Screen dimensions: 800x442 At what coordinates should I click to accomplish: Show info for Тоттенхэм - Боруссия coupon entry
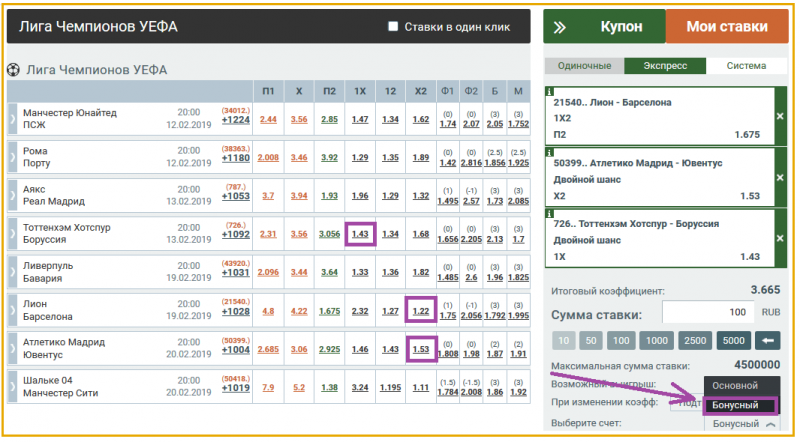coord(549,213)
